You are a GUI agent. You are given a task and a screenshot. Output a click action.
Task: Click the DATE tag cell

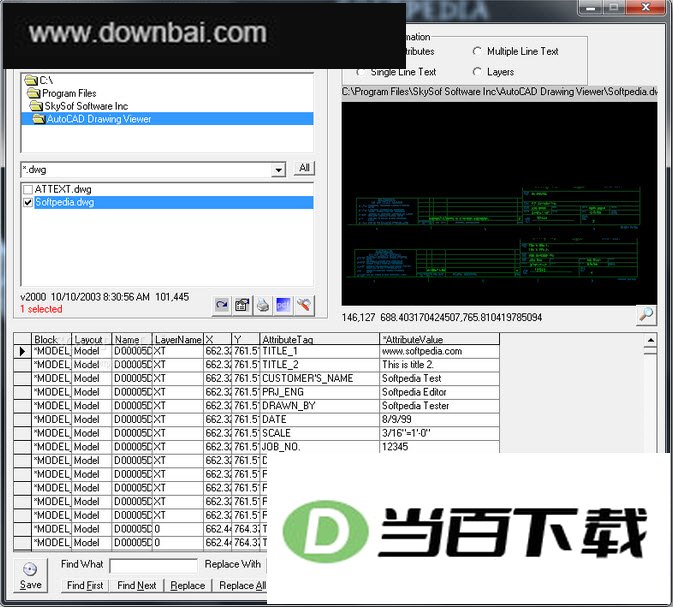coord(319,419)
